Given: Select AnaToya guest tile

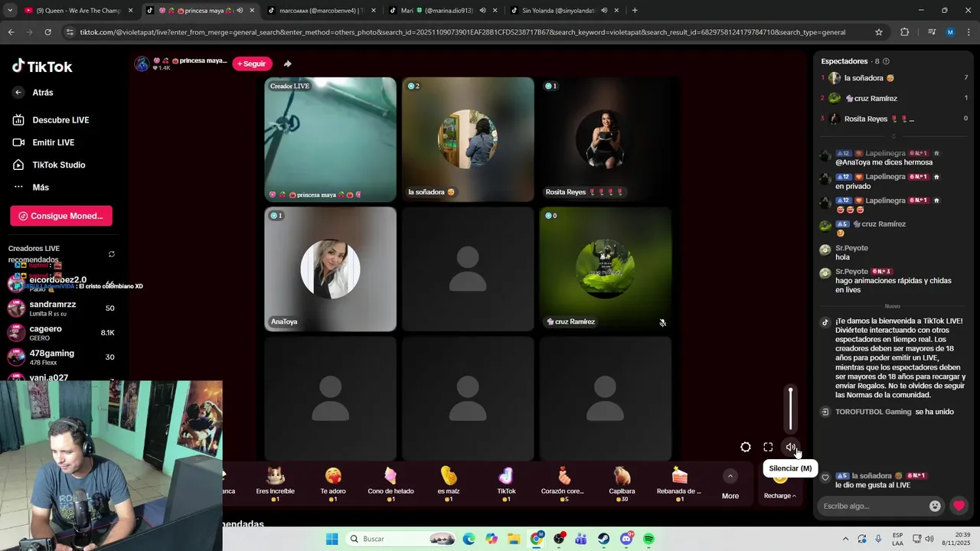Looking at the screenshot, I should pyautogui.click(x=330, y=269).
